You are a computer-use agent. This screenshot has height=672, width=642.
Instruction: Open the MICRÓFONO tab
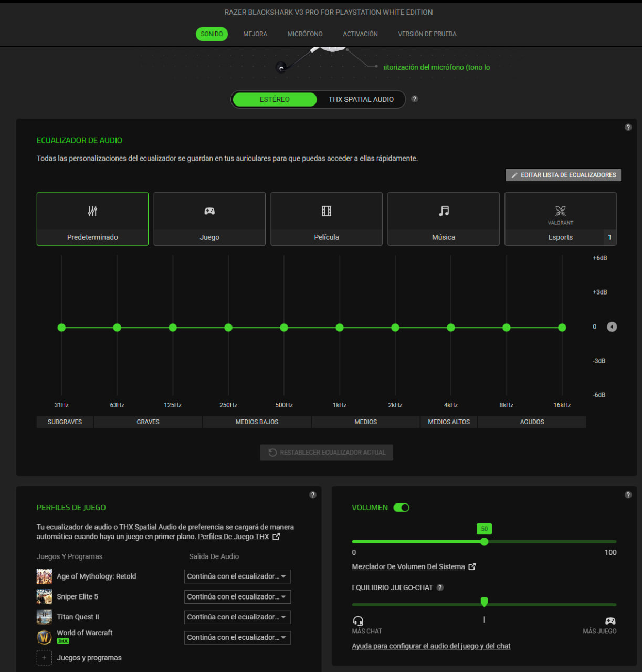[x=305, y=34]
